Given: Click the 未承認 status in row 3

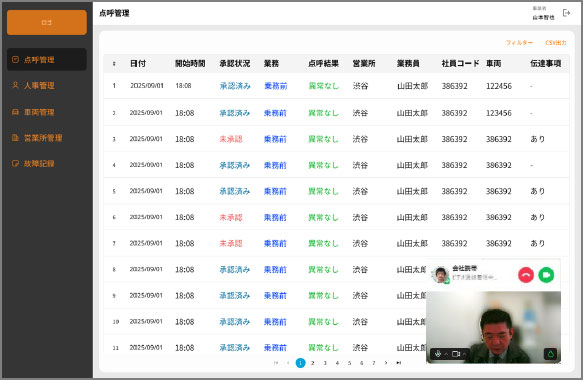Looking at the screenshot, I should (x=231, y=139).
